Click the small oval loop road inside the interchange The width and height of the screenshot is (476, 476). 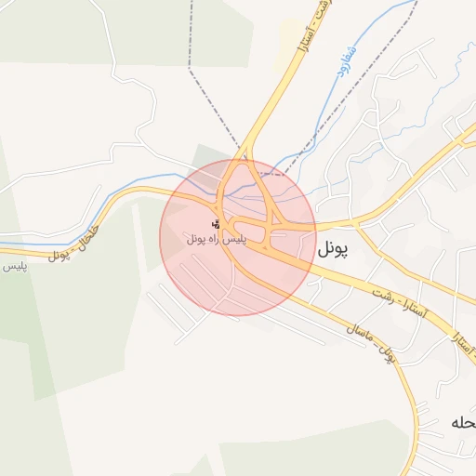click(x=248, y=229)
